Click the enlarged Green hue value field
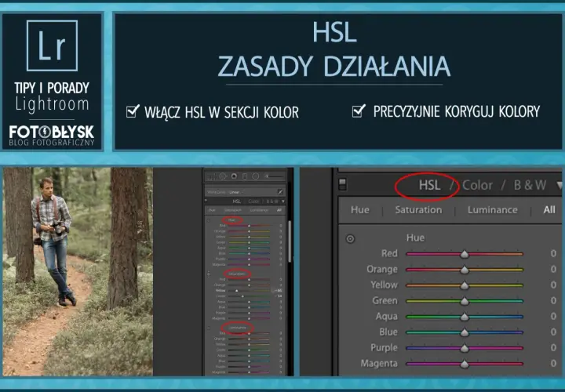Image resolution: width=565 pixels, height=392 pixels. coord(553,300)
